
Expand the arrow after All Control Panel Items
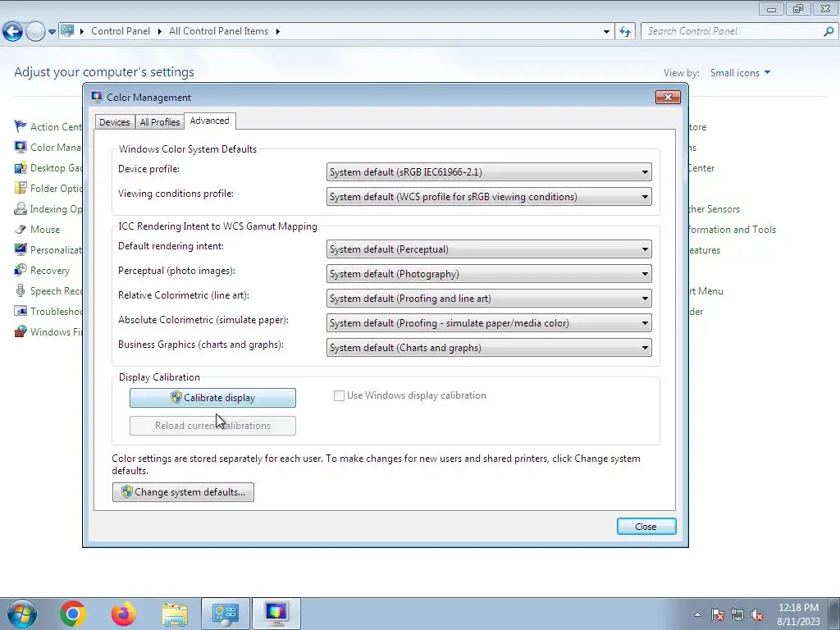[277, 31]
